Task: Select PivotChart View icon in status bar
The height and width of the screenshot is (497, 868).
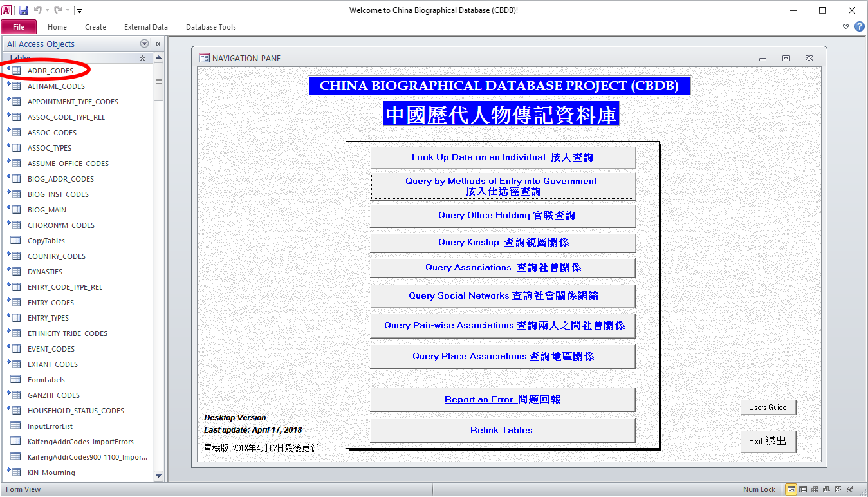Action: [x=826, y=489]
